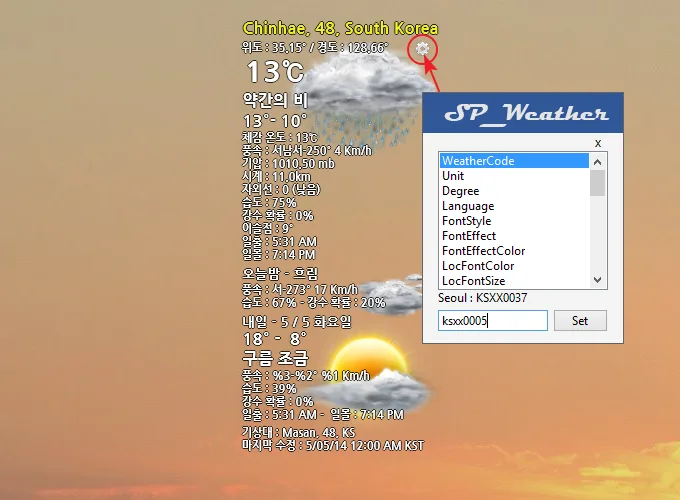
Task: Open settings via the gear icon
Action: (424, 49)
